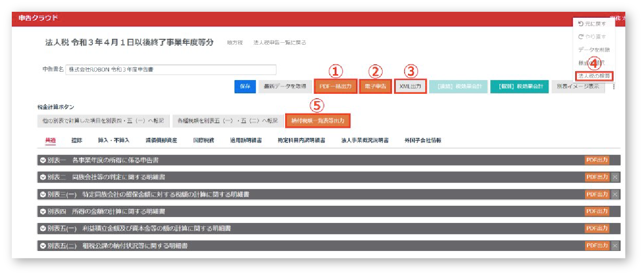Select 法人税の検算 from the menu

(x=594, y=77)
